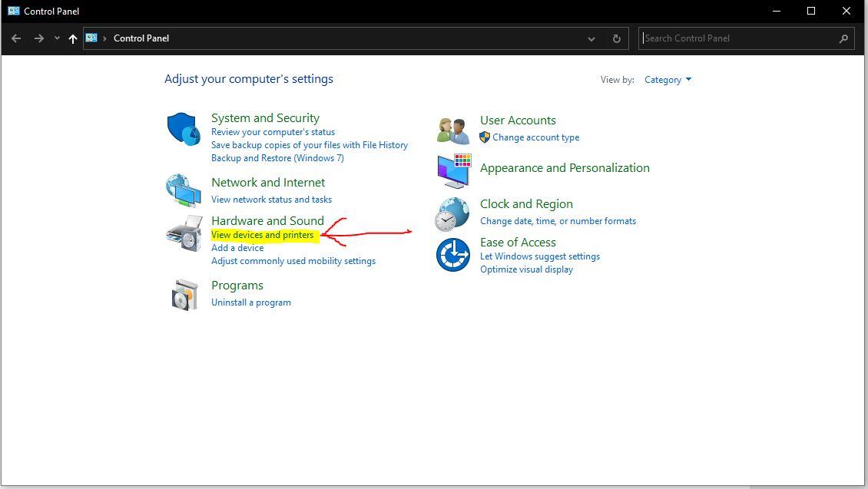Screen dimensions: 868x489
Task: Select Change account type
Action: point(536,137)
